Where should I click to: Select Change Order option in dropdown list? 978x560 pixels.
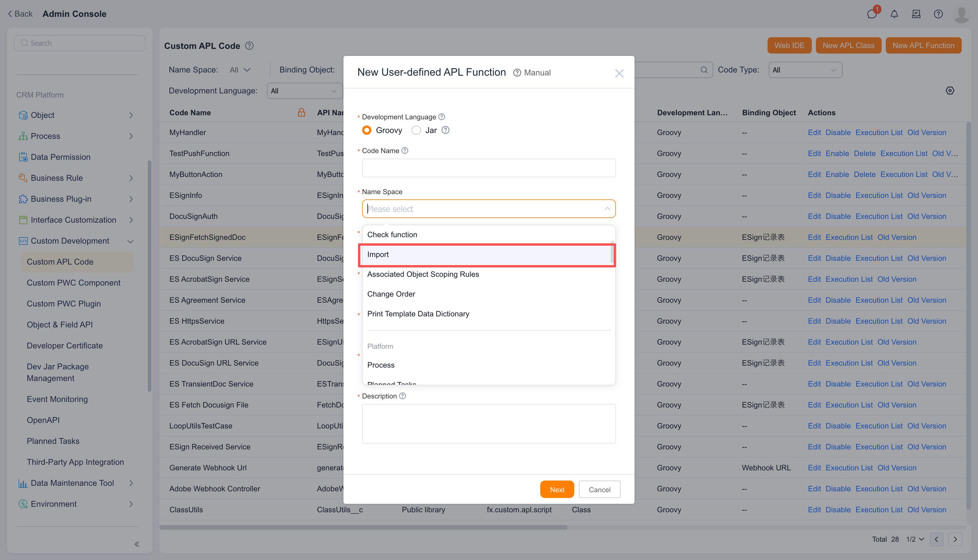click(391, 294)
